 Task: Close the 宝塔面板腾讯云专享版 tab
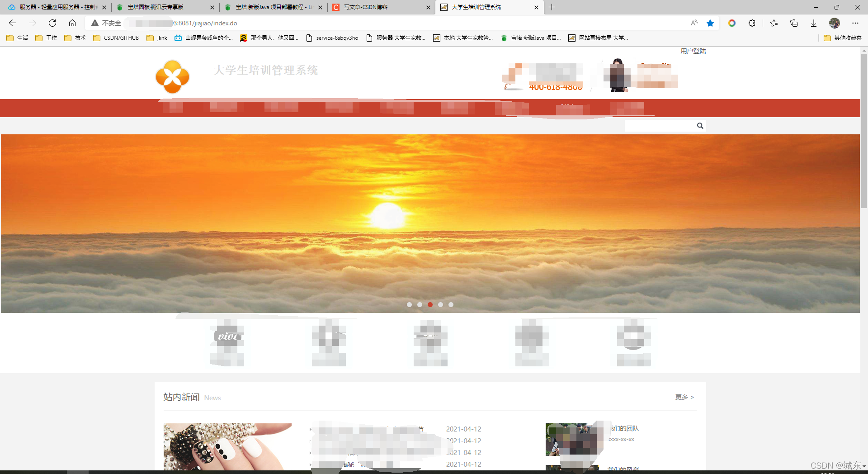pos(212,7)
